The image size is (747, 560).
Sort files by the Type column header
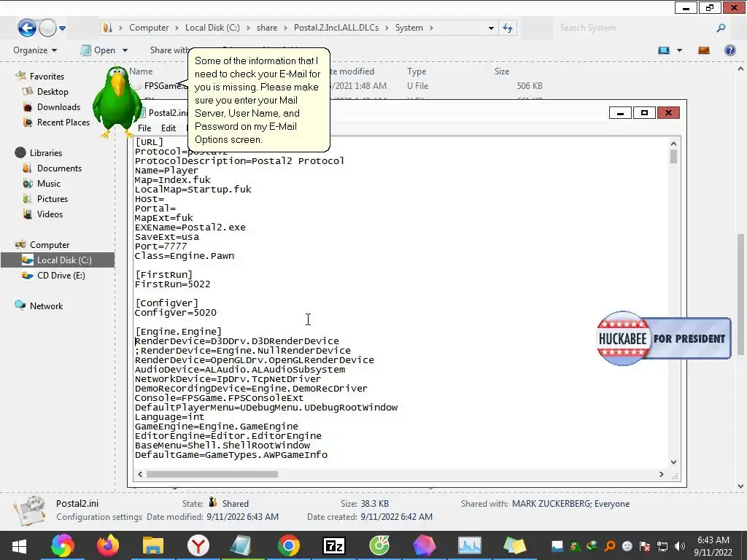pyautogui.click(x=417, y=71)
